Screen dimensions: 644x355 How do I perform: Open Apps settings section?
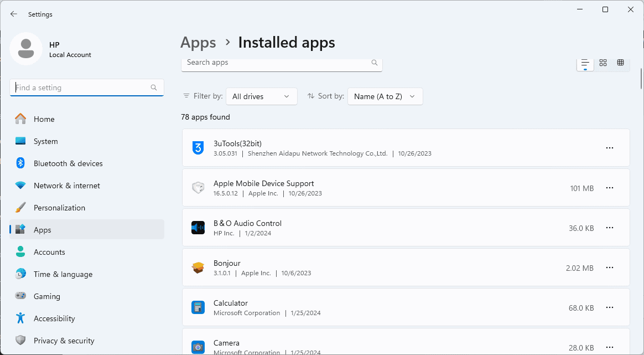coord(87,229)
